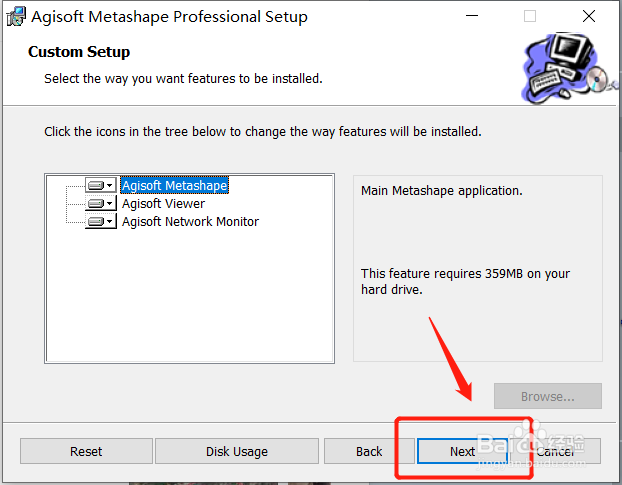Click the computer and CD banner image
The width and height of the screenshot is (622, 485).
569,68
